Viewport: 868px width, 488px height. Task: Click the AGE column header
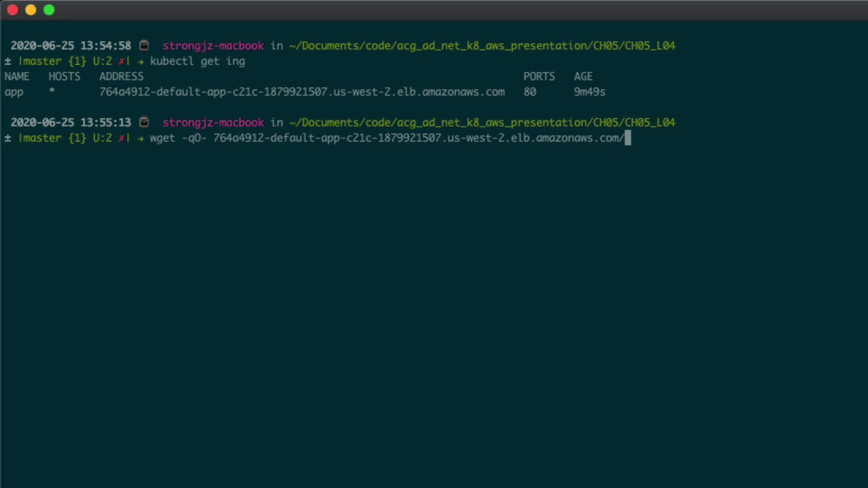click(583, 77)
